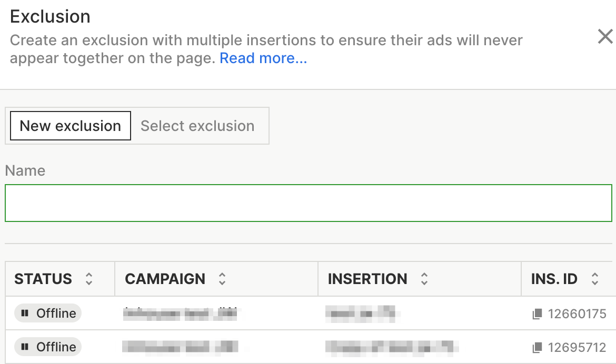616x364 pixels.
Task: Click the INS. ID column header
Action: (554, 279)
